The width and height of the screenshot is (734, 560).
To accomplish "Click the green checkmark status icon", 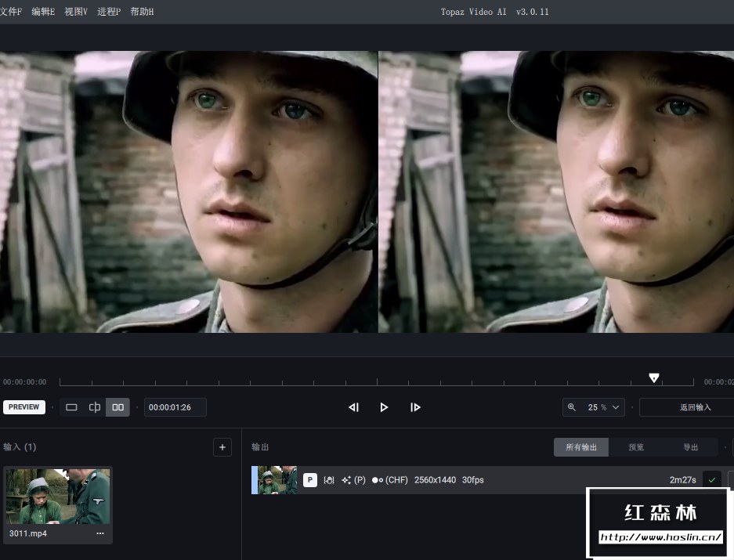I will tap(712, 480).
